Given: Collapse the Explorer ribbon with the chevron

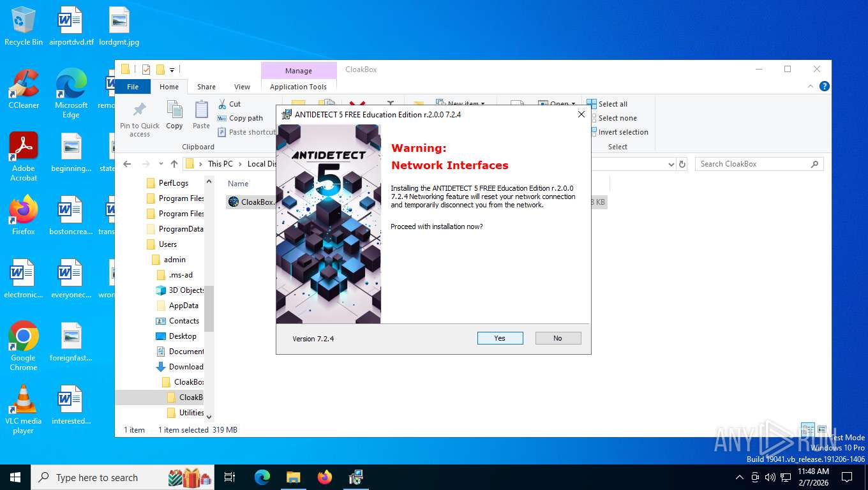Looking at the screenshot, I should [x=811, y=86].
